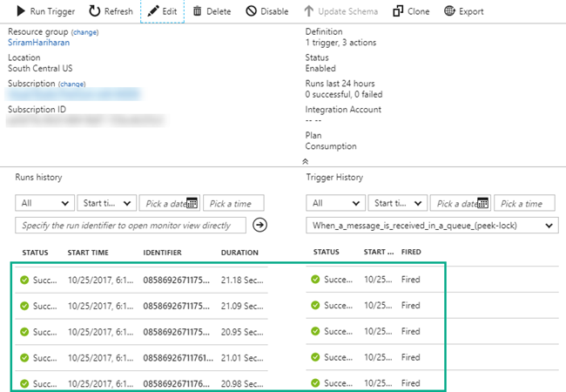This screenshot has width=566, height=392.
Task: Click the go arrow next to run identifier
Action: pyautogui.click(x=259, y=225)
